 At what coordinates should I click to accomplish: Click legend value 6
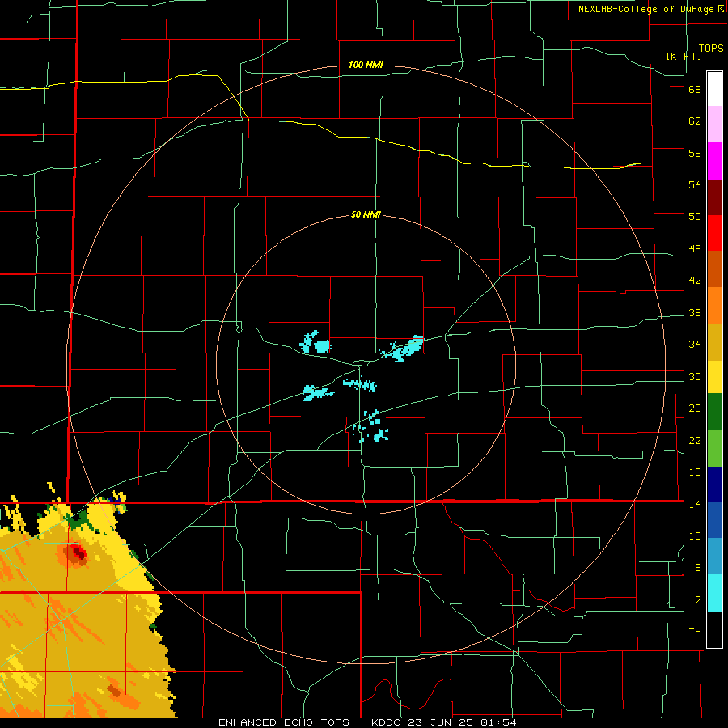pos(698,568)
